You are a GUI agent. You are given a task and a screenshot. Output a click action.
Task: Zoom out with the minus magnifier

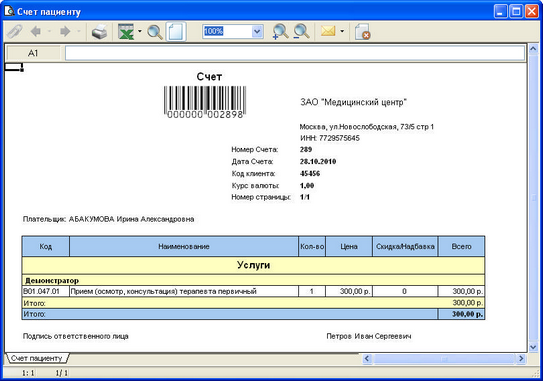point(301,32)
